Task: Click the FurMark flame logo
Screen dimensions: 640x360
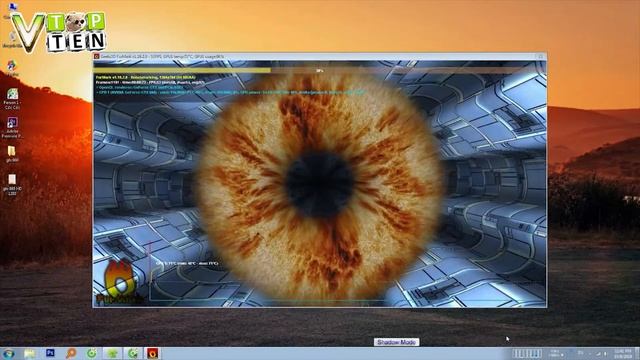Action: [118, 282]
